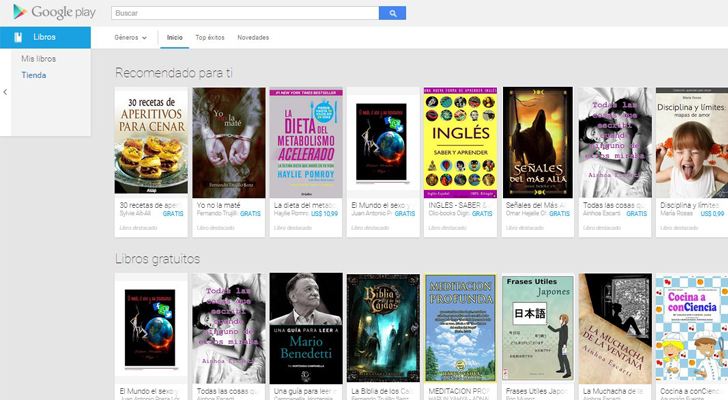Open the Libros gratuitos section heading
The height and width of the screenshot is (400, 728).
click(157, 259)
